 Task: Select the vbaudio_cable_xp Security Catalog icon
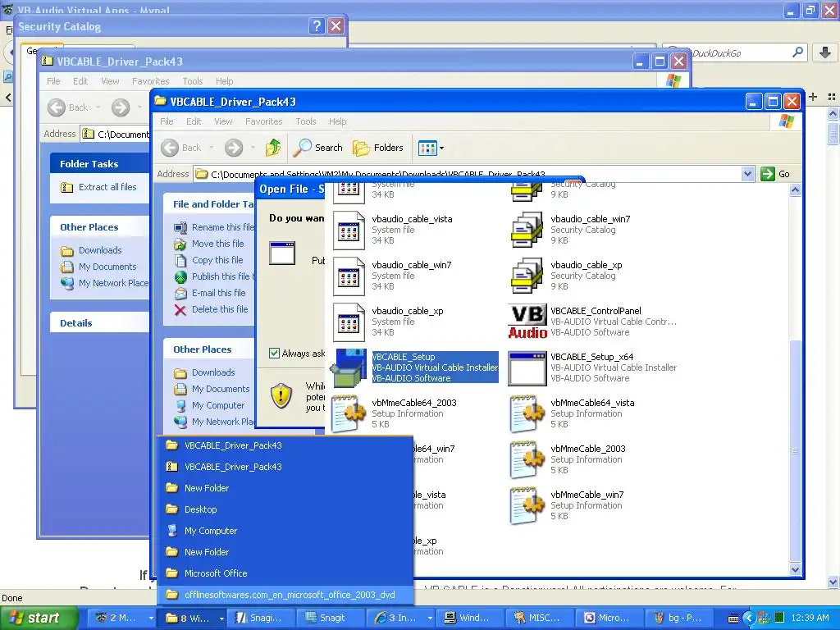pos(527,276)
